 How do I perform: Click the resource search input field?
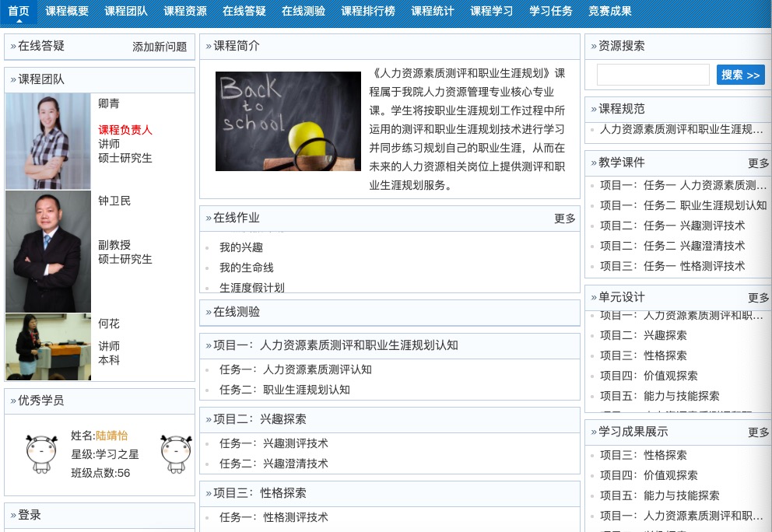pyautogui.click(x=652, y=75)
